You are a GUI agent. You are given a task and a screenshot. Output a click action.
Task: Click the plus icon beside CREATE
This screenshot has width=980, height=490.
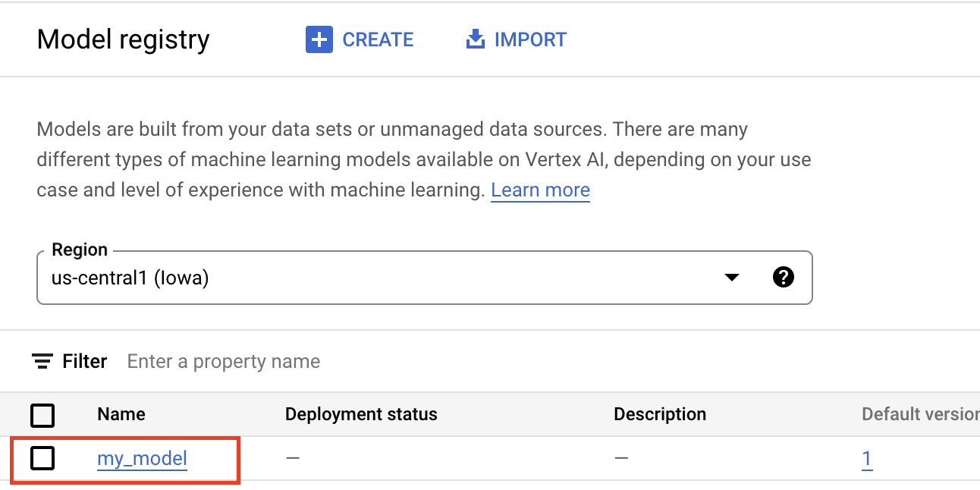click(318, 39)
